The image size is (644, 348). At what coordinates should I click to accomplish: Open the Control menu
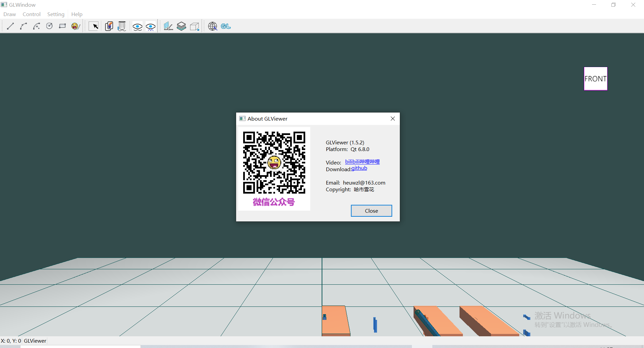32,14
